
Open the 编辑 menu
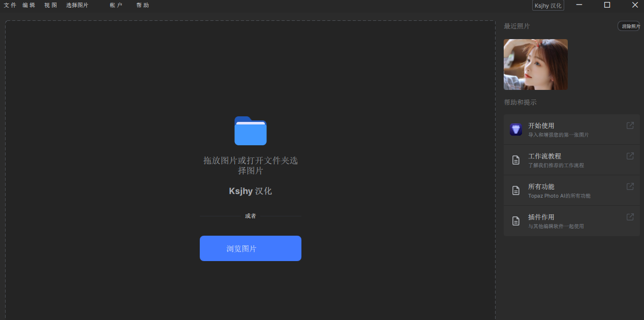click(29, 5)
